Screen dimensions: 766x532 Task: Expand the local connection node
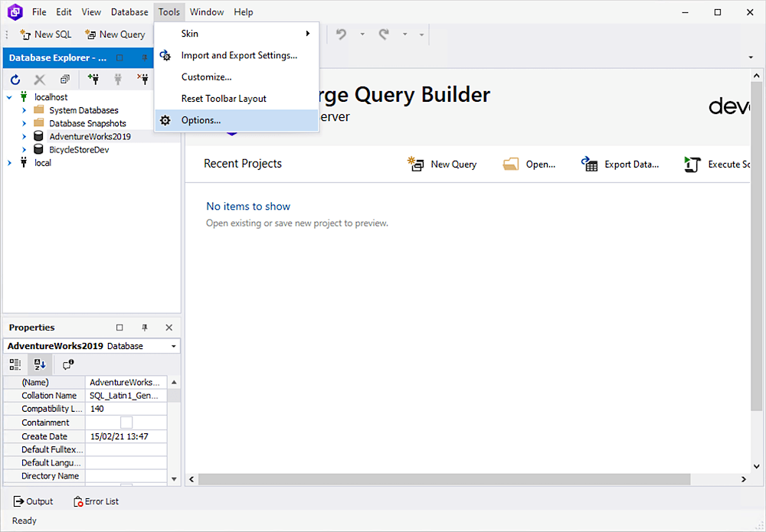pyautogui.click(x=9, y=163)
